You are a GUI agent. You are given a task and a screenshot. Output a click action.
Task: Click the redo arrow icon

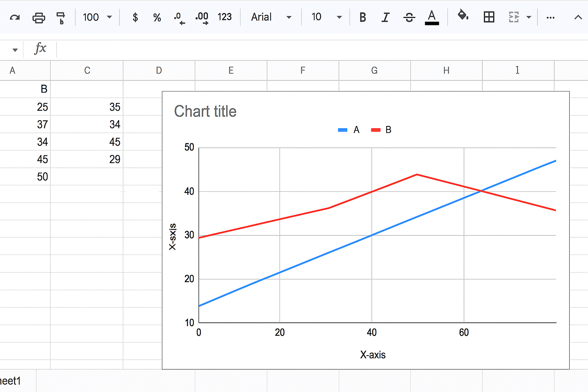tap(15, 18)
